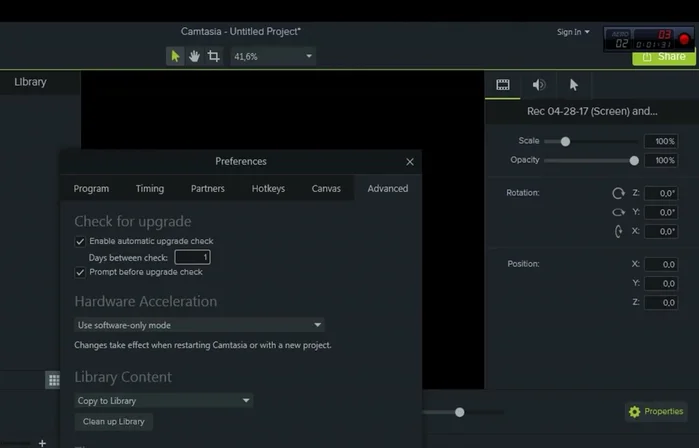The height and width of the screenshot is (448, 699).
Task: Open the Copy to Library dropdown
Action: pyautogui.click(x=164, y=401)
